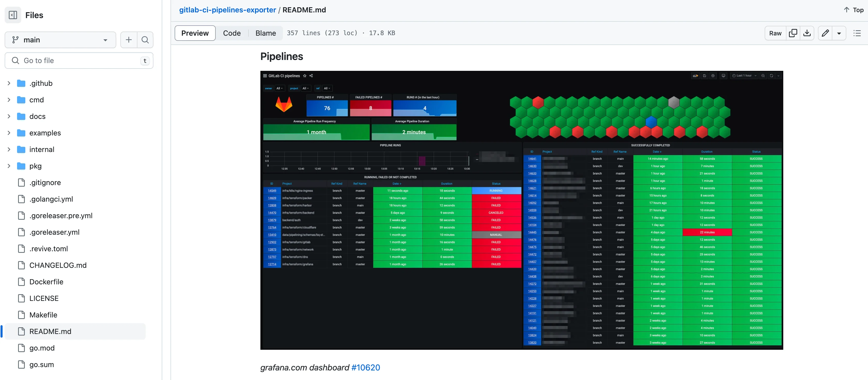Open the outline list icon
This screenshot has height=380, width=868.
[x=857, y=33]
